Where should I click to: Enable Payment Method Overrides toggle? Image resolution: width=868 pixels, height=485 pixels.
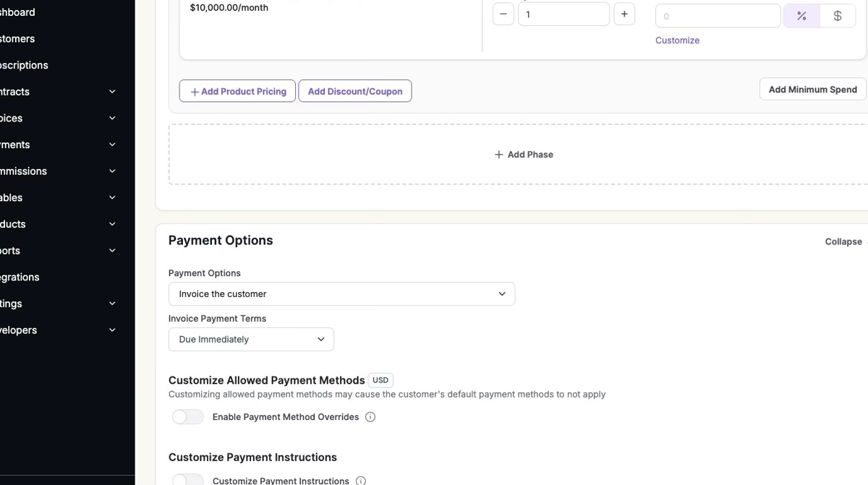188,417
